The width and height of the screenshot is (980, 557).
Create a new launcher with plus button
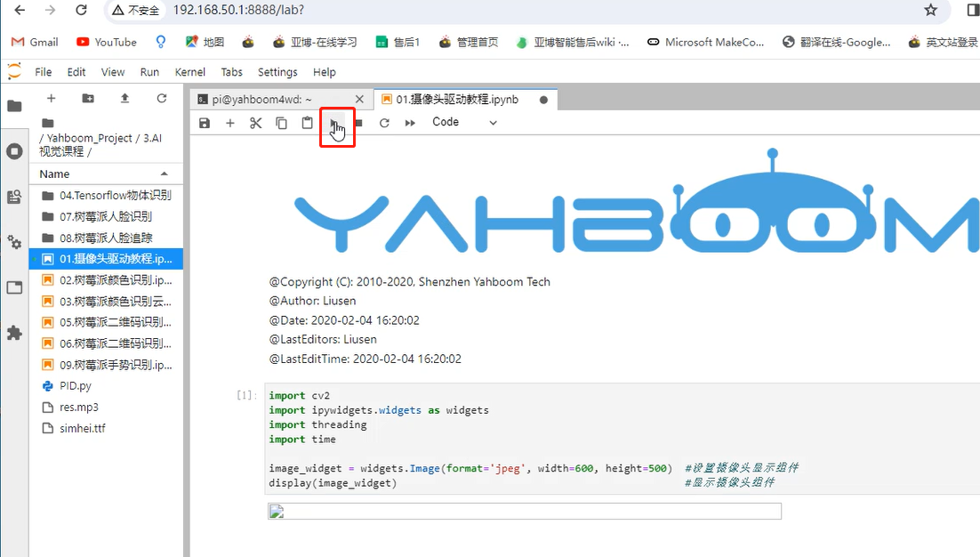[52, 98]
